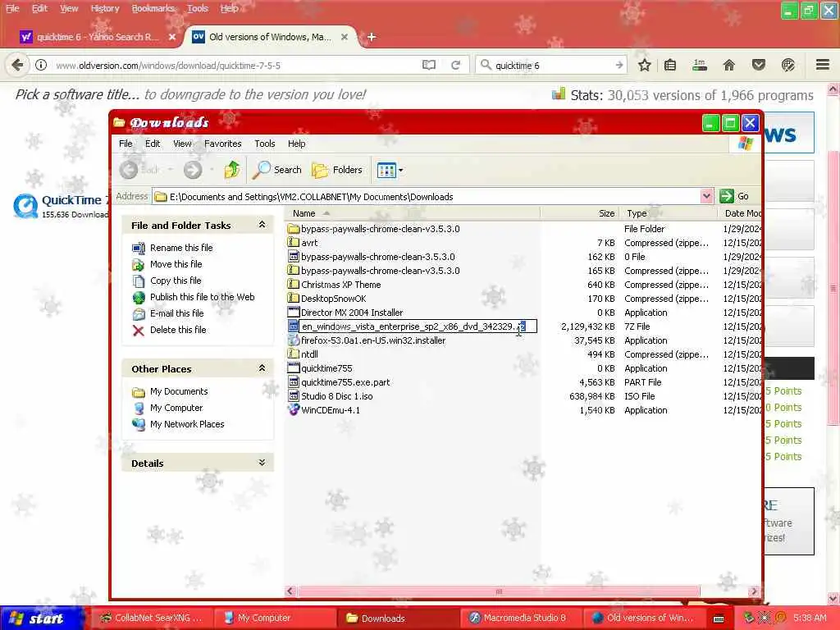Bookmark page with the star icon
Image resolution: width=840 pixels, height=630 pixels.
click(645, 65)
